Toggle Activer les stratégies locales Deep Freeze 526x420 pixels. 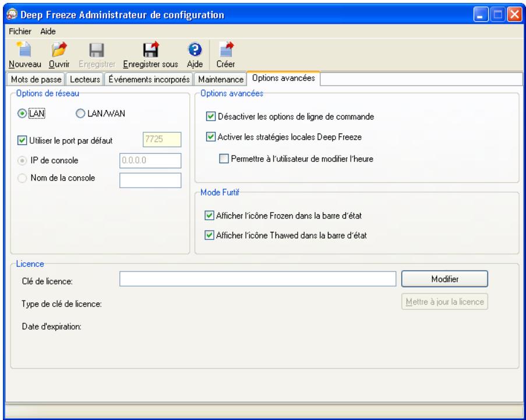tap(211, 136)
